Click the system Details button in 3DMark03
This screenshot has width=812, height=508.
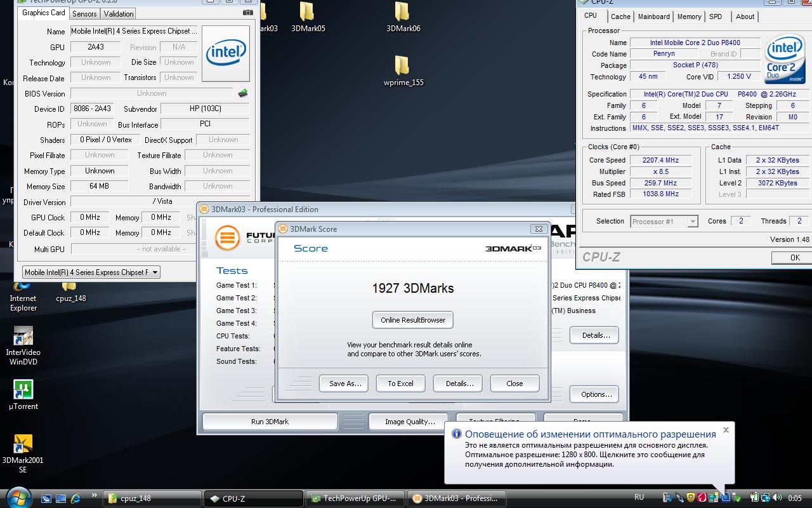[x=596, y=335]
